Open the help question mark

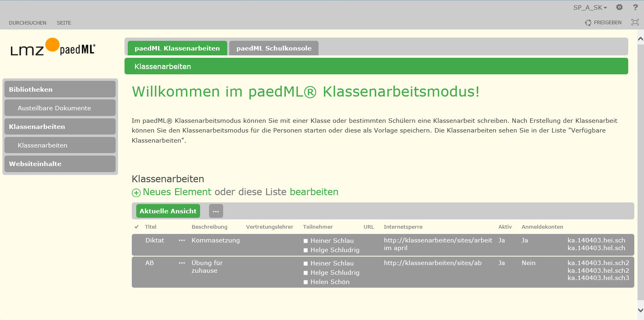pyautogui.click(x=635, y=7)
